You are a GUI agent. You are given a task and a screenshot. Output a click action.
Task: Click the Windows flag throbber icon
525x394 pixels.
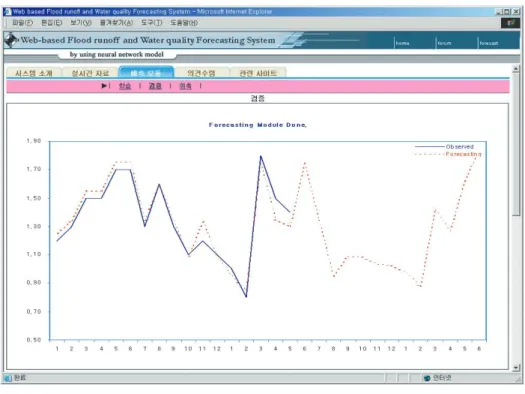510,23
